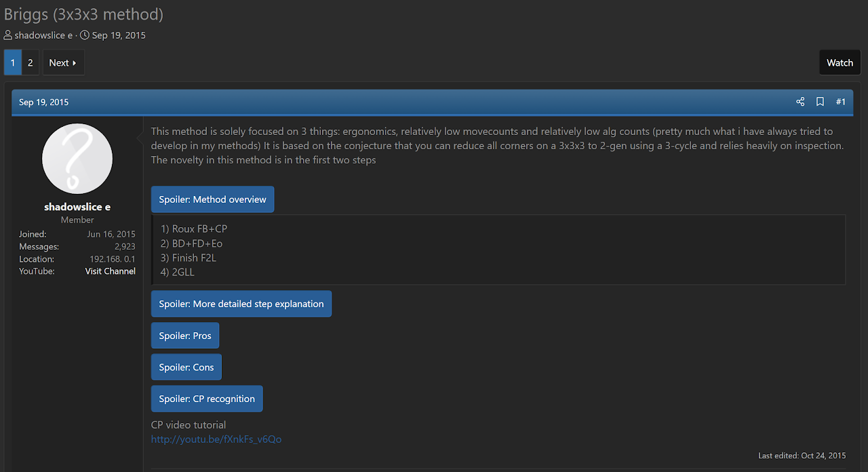Select the text '1) Roux FB+CP'
The width and height of the screenshot is (868, 472).
[x=194, y=229]
